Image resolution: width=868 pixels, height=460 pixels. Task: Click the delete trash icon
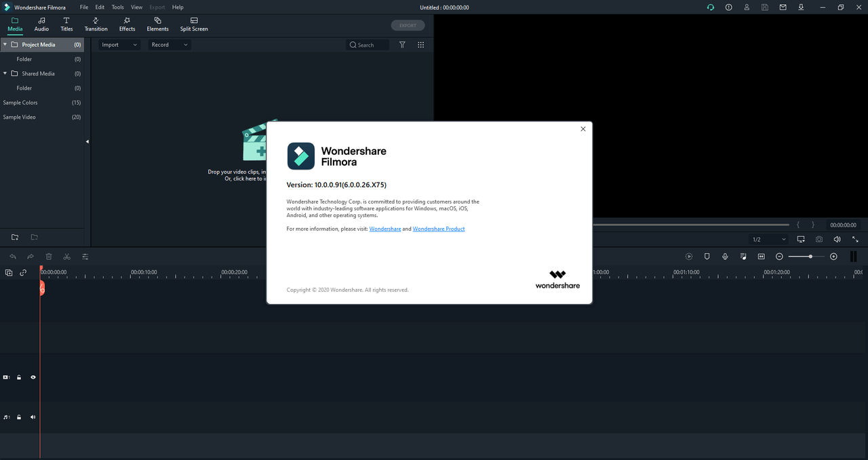(49, 256)
